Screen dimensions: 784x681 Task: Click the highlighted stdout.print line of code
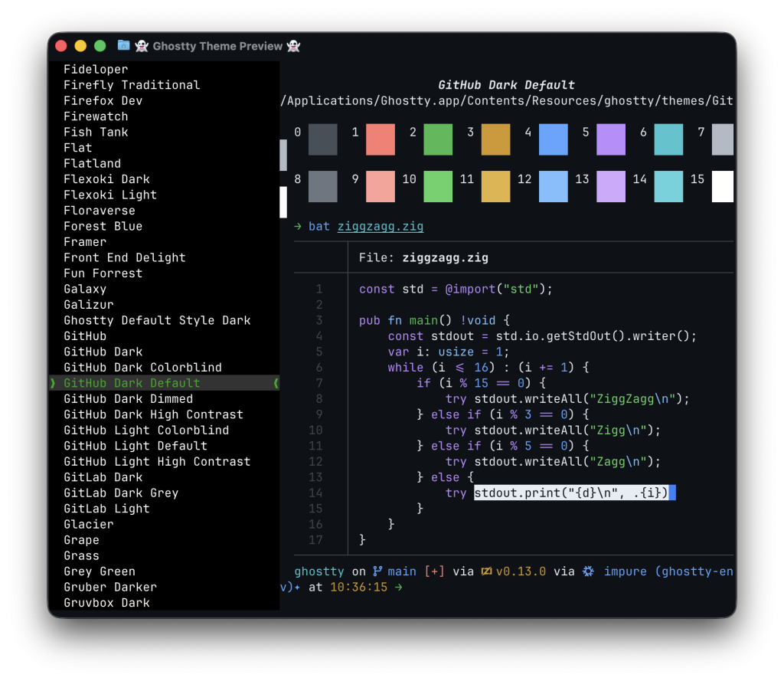570,493
